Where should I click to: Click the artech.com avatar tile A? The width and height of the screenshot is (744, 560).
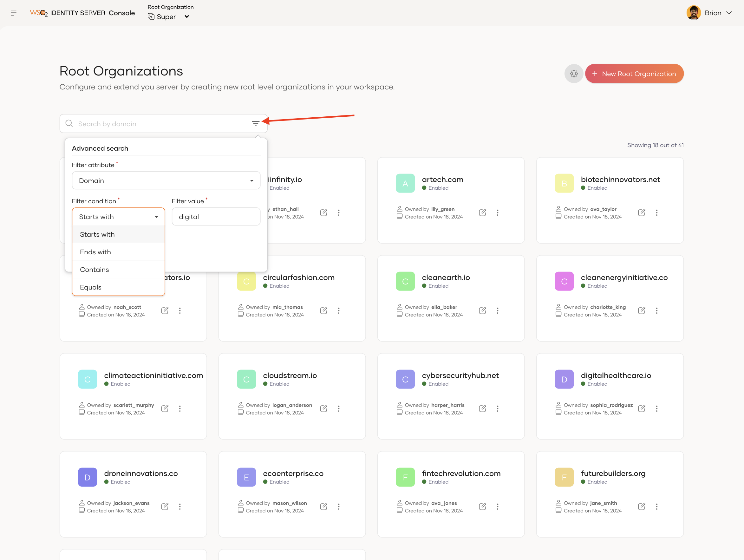click(405, 183)
